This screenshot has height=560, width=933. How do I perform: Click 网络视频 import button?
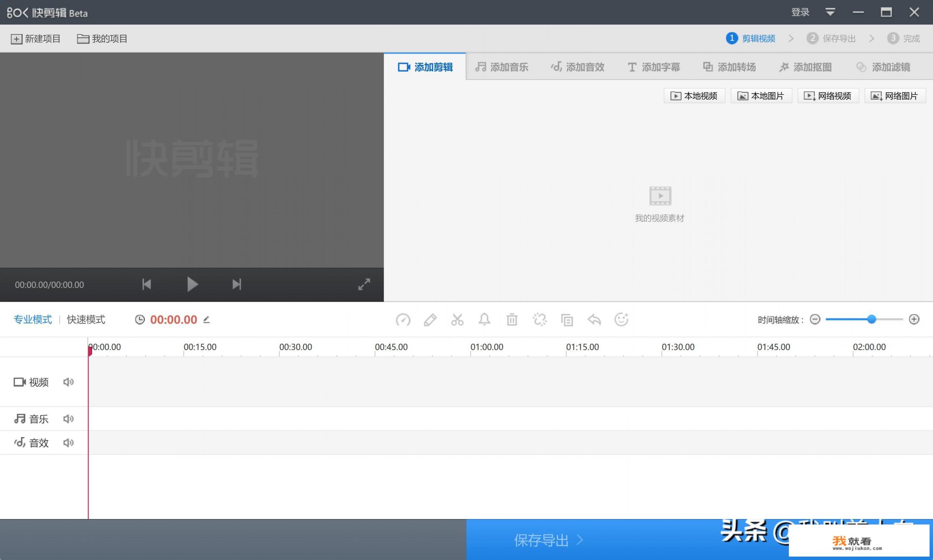(828, 96)
